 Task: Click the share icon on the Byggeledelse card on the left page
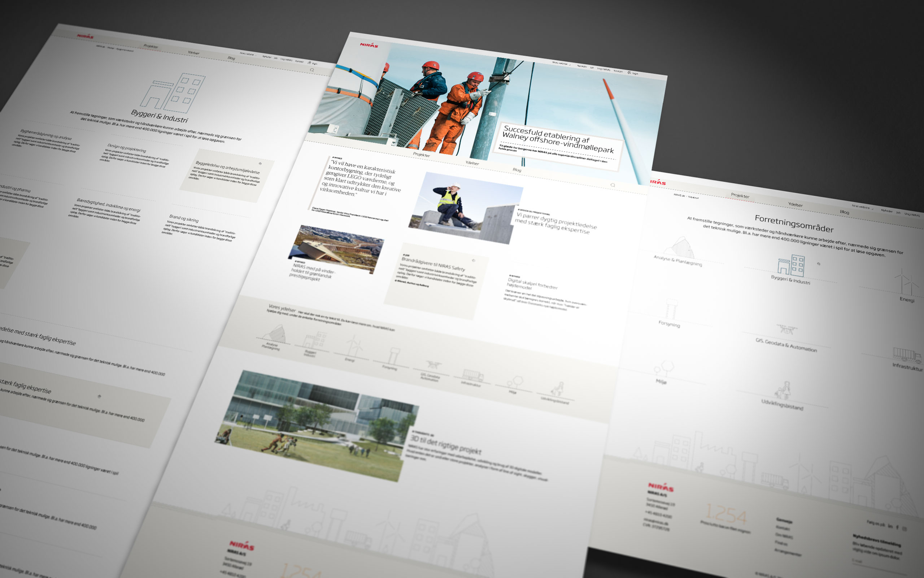(260, 164)
